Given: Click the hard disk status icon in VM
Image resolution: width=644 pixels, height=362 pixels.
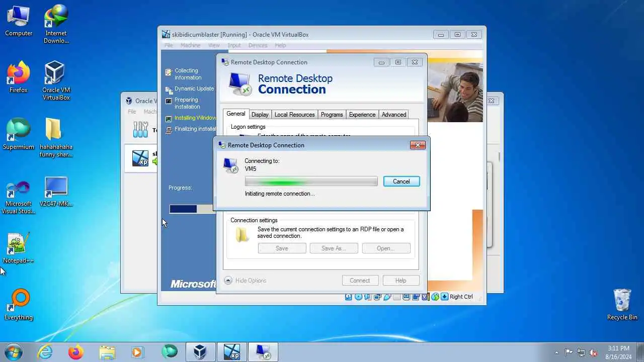Looking at the screenshot, I should click(348, 297).
